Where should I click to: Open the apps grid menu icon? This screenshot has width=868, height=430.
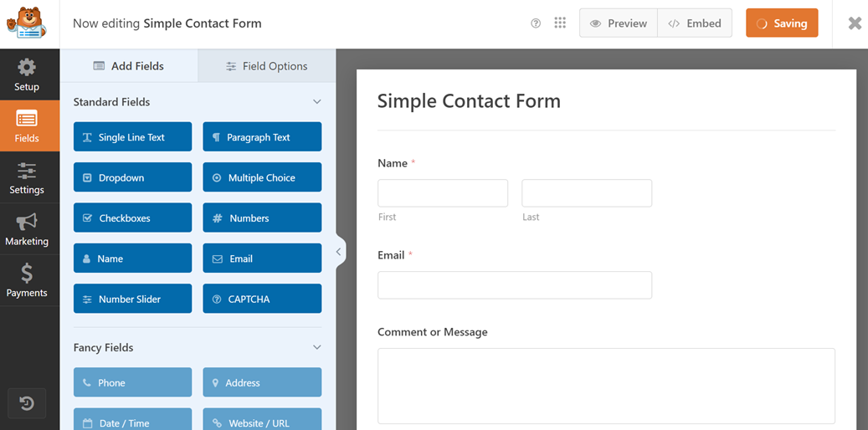(x=560, y=23)
